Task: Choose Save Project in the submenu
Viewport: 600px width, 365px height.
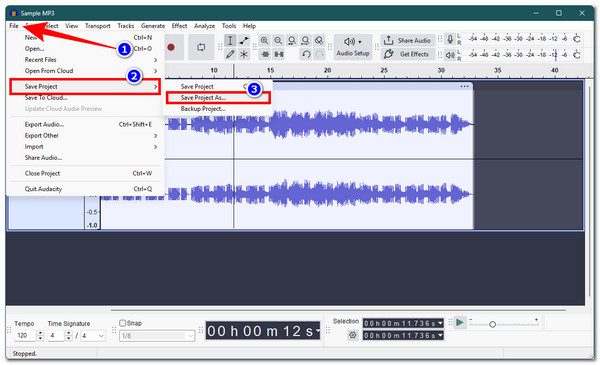Action: click(x=218, y=86)
